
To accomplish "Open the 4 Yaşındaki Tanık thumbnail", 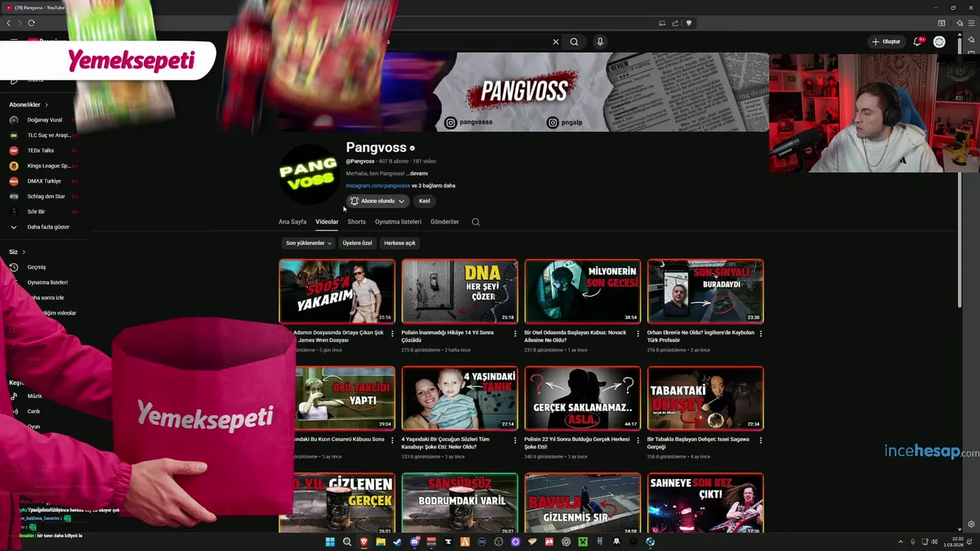I will click(x=459, y=398).
